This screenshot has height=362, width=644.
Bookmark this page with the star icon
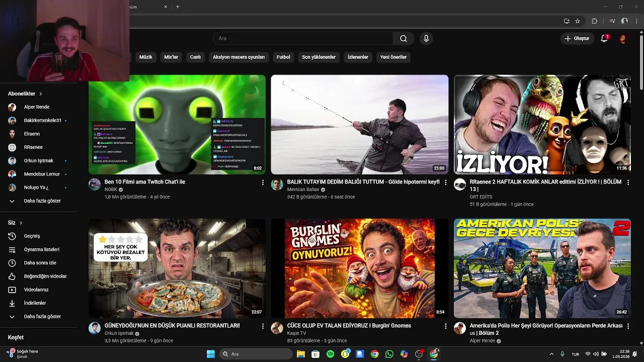click(578, 21)
